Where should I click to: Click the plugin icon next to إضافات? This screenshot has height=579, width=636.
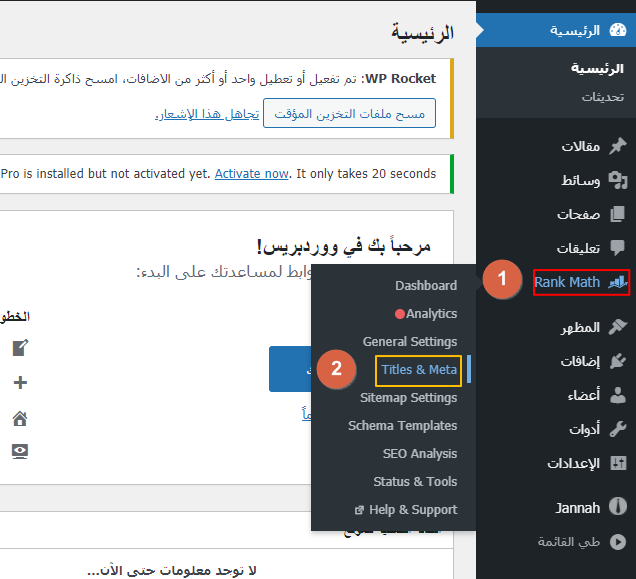pyautogui.click(x=617, y=361)
